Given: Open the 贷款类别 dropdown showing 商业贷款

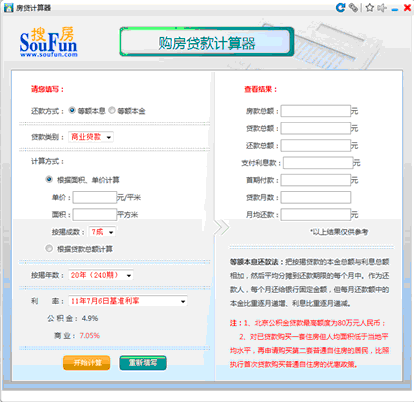Looking at the screenshot, I should [91, 137].
